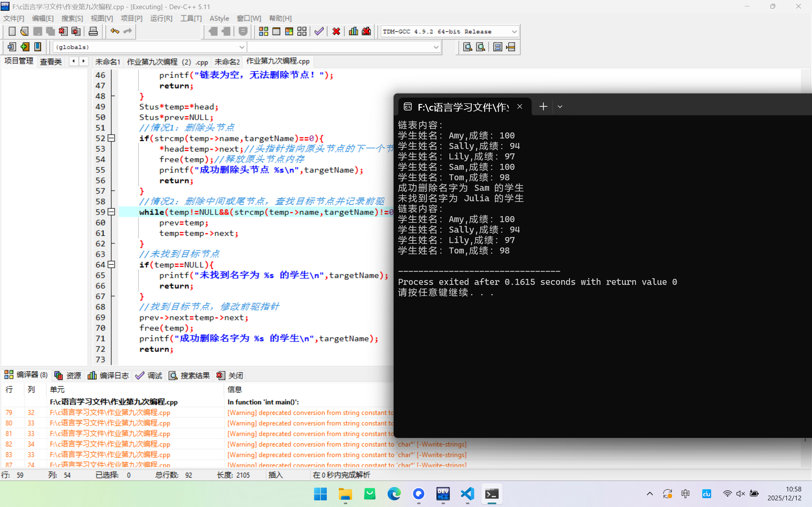Open the 运行[R] menu
The image size is (812, 507).
point(161,18)
